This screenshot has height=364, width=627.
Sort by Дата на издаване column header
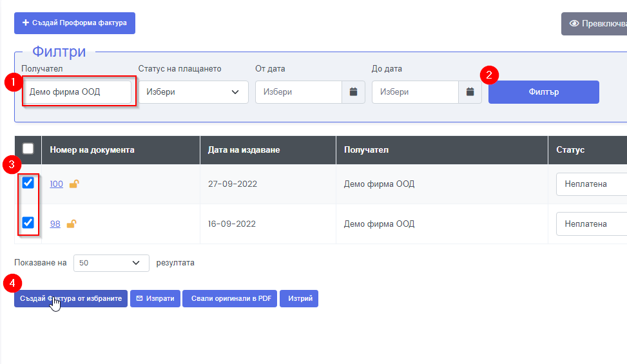pos(244,149)
